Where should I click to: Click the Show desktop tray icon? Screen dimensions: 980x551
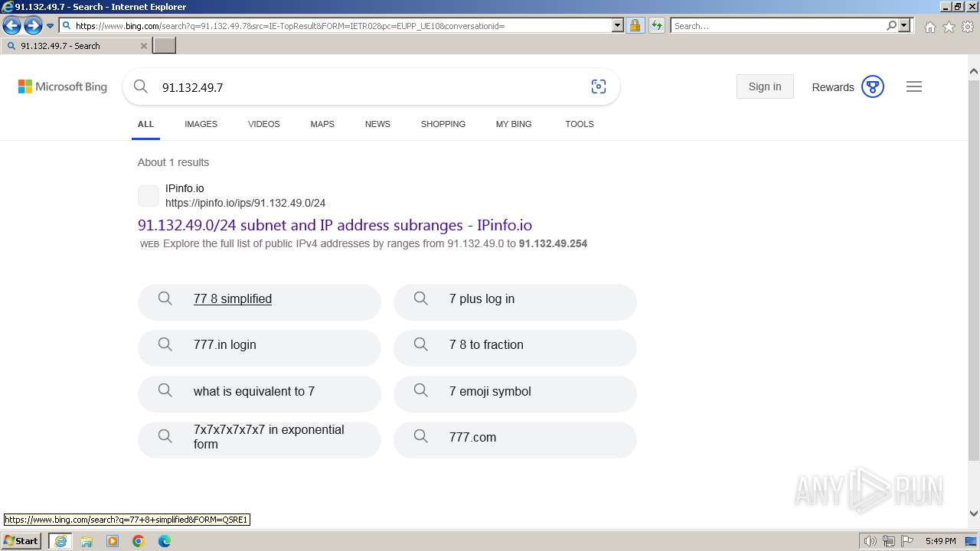click(x=972, y=541)
